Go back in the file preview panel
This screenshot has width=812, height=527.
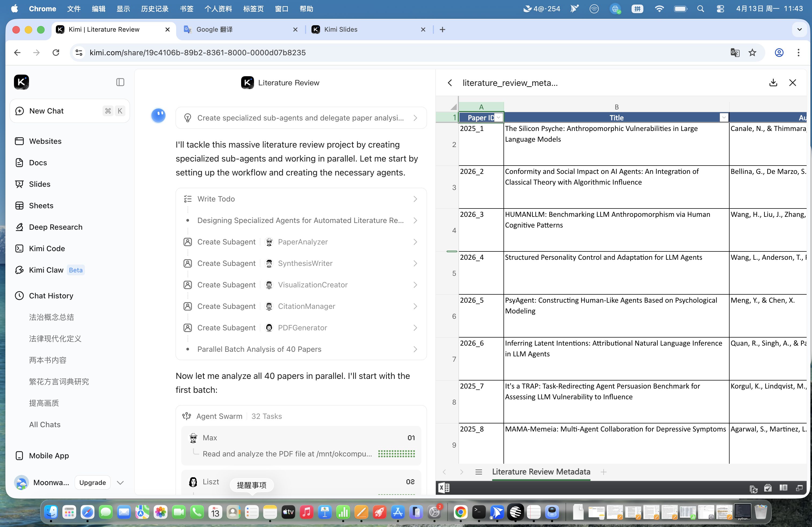[x=450, y=83]
